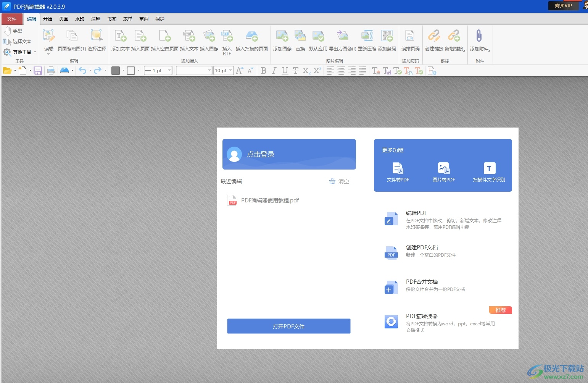The width and height of the screenshot is (588, 383).
Task: Click 文件转PDF in More Features
Action: 398,173
